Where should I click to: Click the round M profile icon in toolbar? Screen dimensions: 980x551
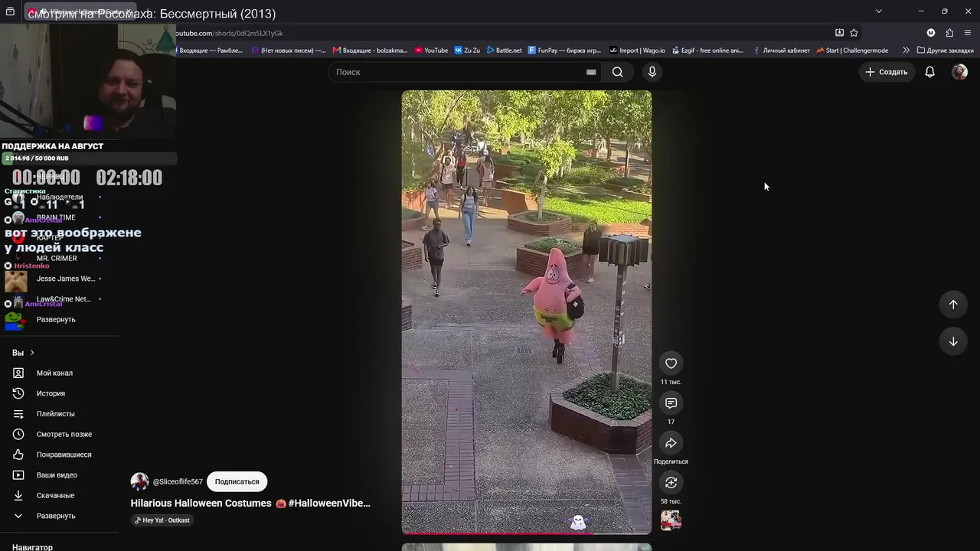point(931,33)
